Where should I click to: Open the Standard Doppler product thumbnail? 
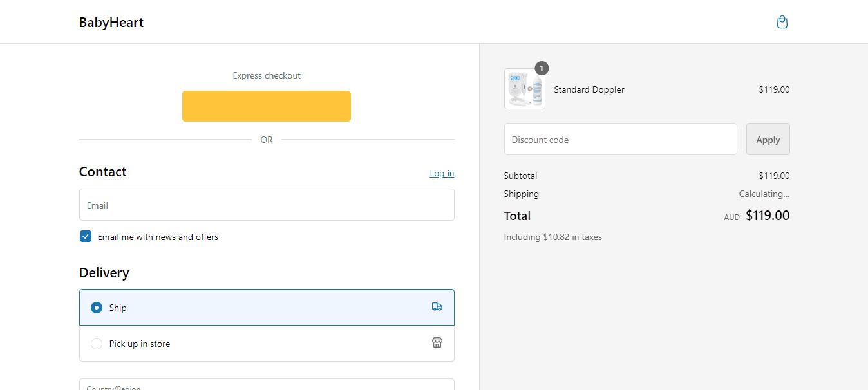tap(525, 89)
